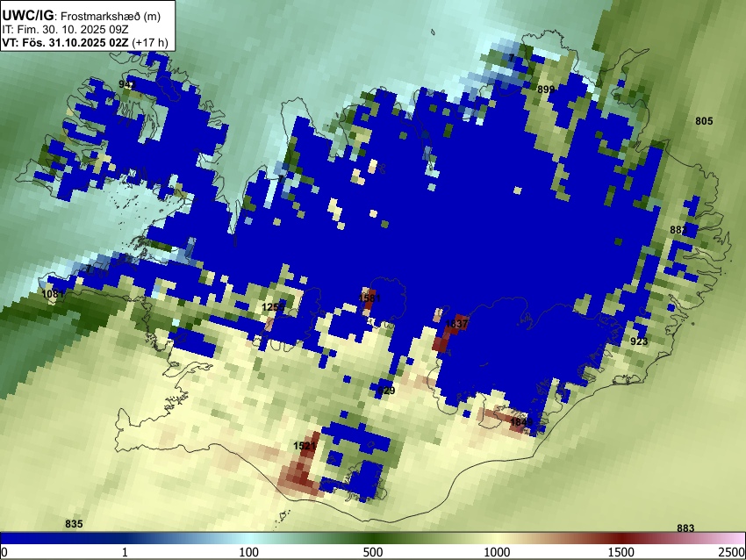Screen dimensions: 746x560
Task: Click the map value label 883 near the bottom-right legend
Action: pos(685,528)
